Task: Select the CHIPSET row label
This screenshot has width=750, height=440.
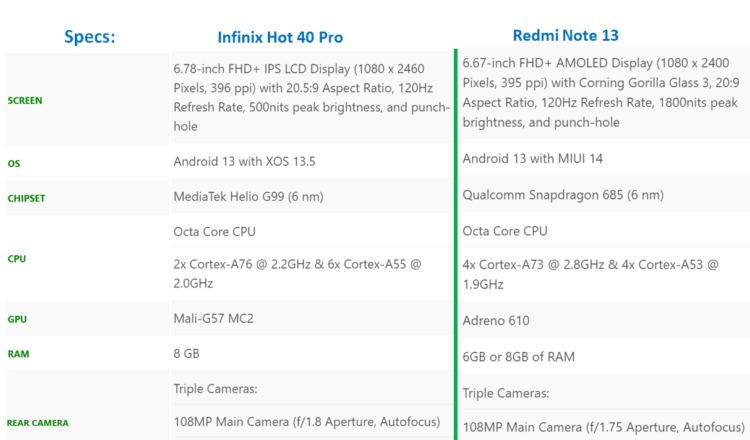Action: (x=26, y=198)
